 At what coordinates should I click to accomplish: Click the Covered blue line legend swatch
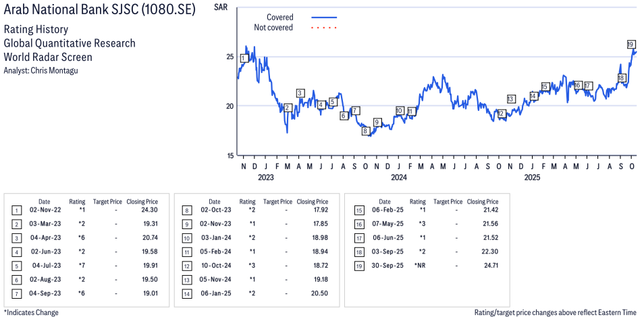(x=324, y=17)
